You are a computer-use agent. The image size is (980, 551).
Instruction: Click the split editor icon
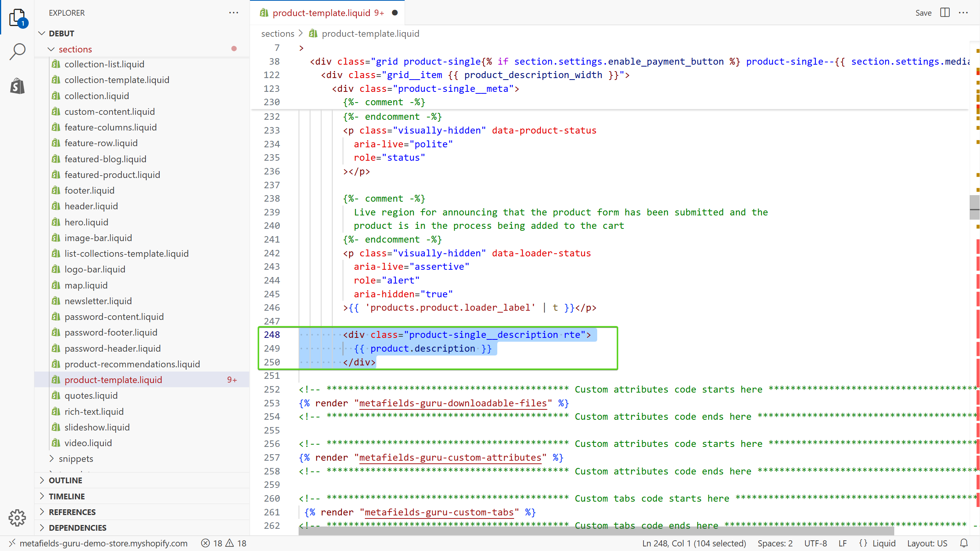[x=945, y=13]
